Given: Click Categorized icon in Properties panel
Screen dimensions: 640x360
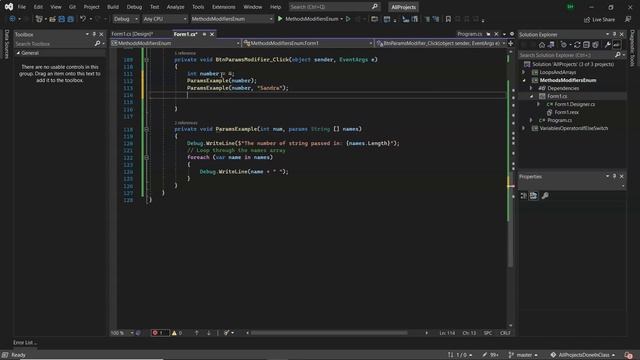Looking at the screenshot, I should [524, 196].
